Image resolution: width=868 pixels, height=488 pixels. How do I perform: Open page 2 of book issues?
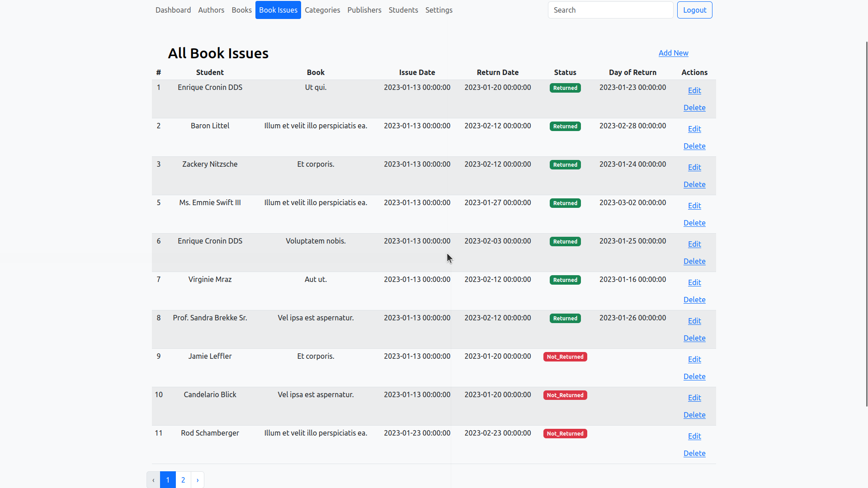(183, 480)
